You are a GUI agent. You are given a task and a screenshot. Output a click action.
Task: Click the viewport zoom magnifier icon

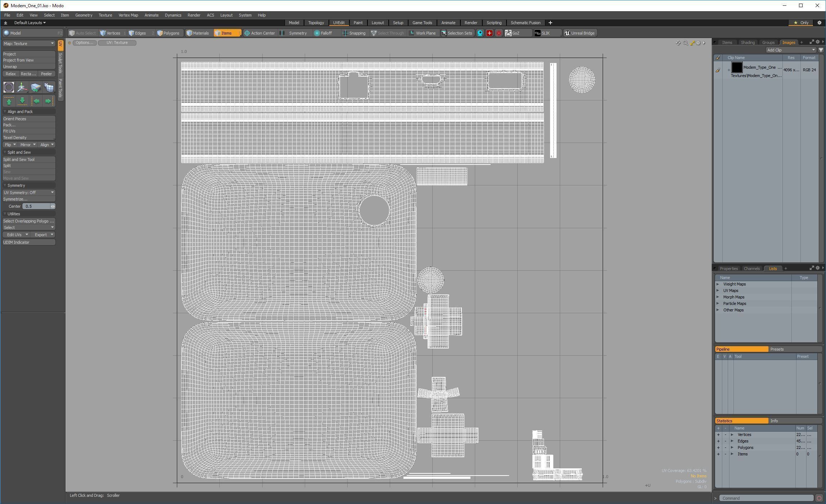pyautogui.click(x=685, y=43)
